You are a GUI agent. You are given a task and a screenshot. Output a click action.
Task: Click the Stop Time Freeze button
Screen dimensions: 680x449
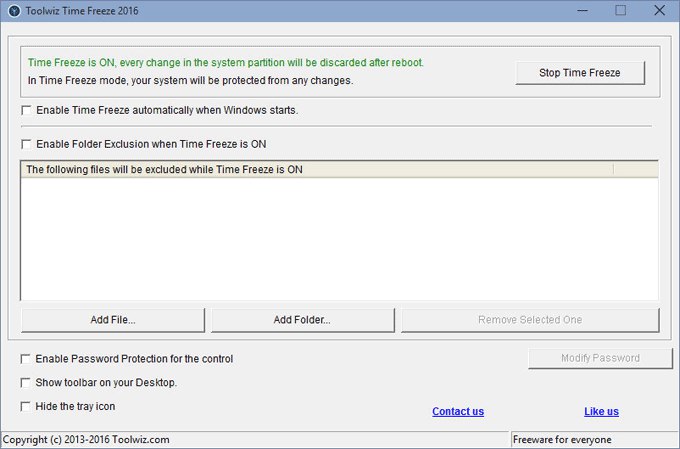(580, 73)
